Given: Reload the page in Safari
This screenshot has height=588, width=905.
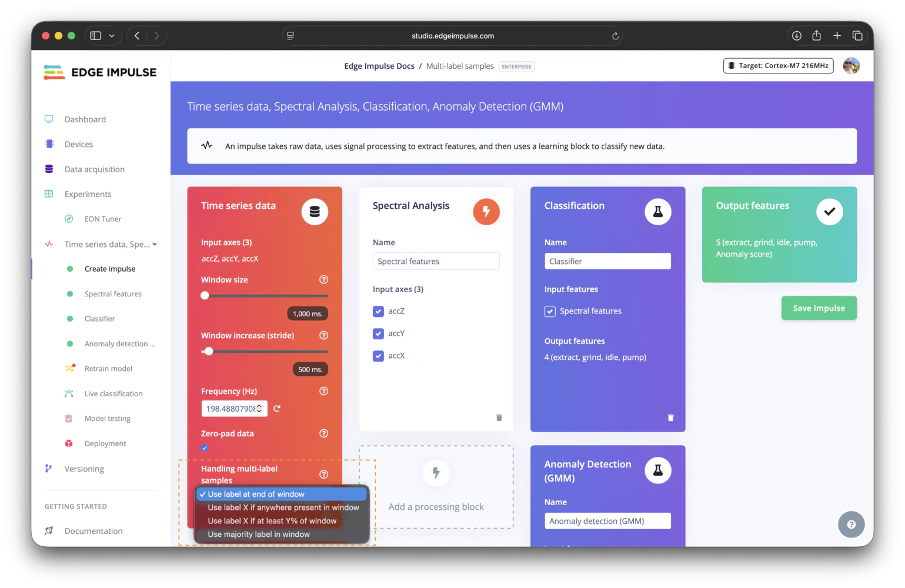Looking at the screenshot, I should [615, 36].
